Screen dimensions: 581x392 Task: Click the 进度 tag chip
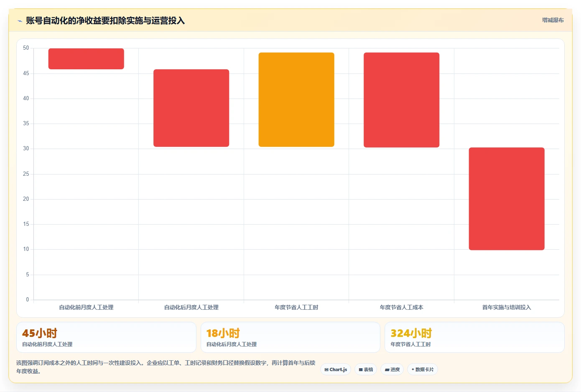pyautogui.click(x=392, y=369)
